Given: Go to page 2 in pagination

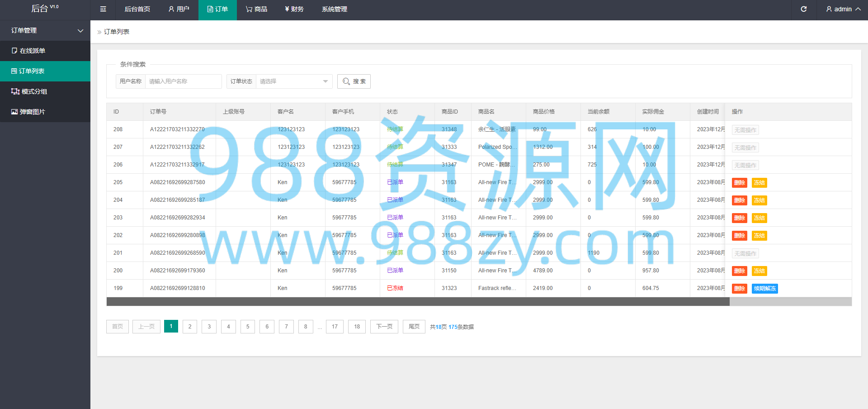Looking at the screenshot, I should pyautogui.click(x=190, y=327).
